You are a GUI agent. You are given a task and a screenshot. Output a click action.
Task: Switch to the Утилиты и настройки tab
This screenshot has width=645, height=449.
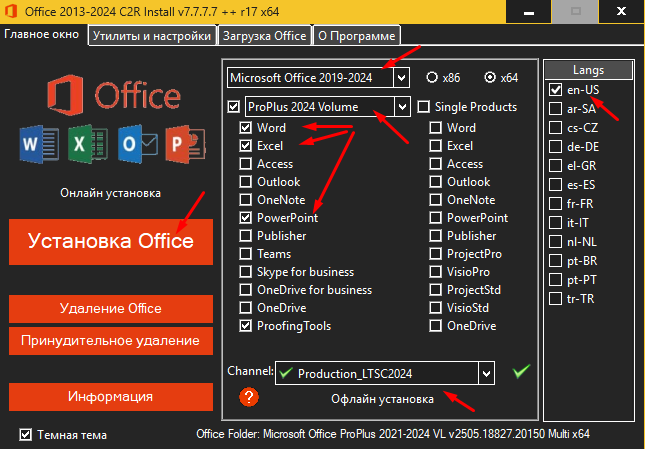[152, 36]
